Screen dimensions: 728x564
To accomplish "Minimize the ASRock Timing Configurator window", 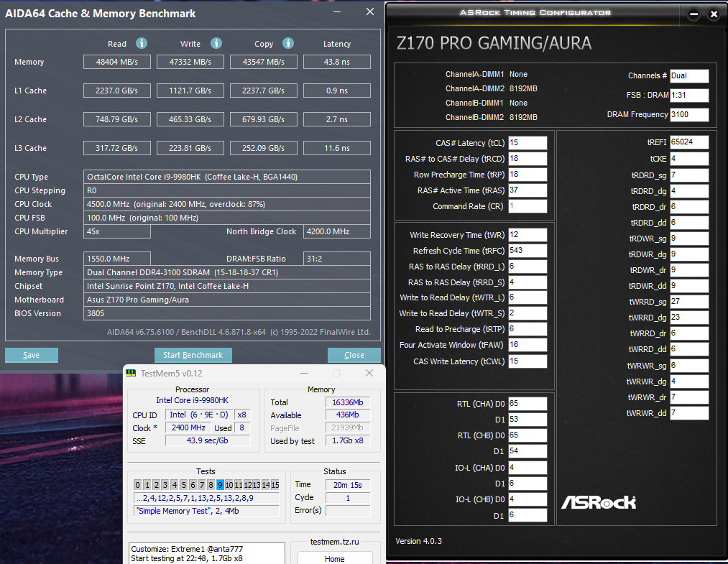I will (x=694, y=14).
